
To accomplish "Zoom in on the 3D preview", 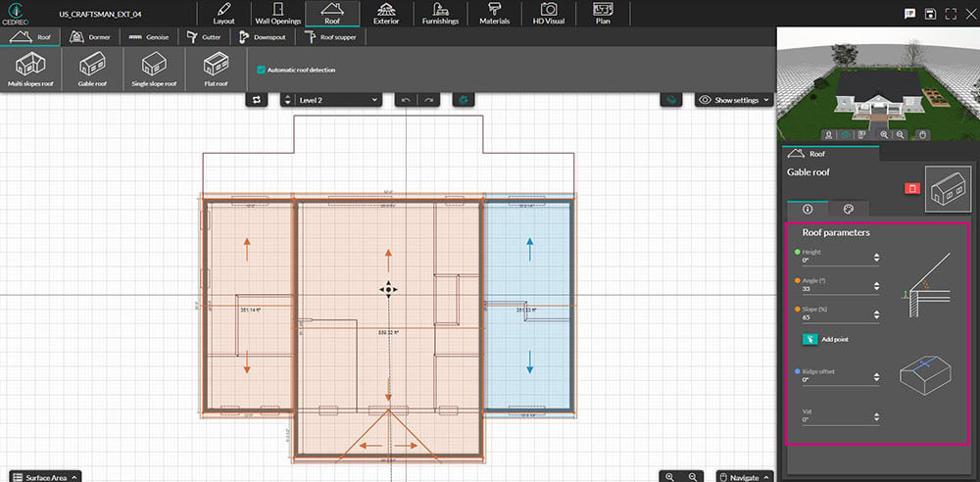I will tap(885, 133).
